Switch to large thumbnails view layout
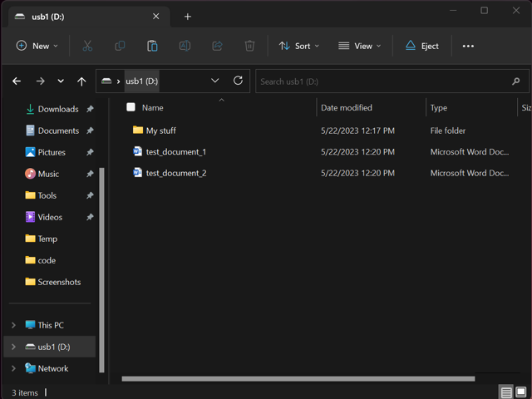The width and height of the screenshot is (532, 399). pyautogui.click(x=521, y=392)
